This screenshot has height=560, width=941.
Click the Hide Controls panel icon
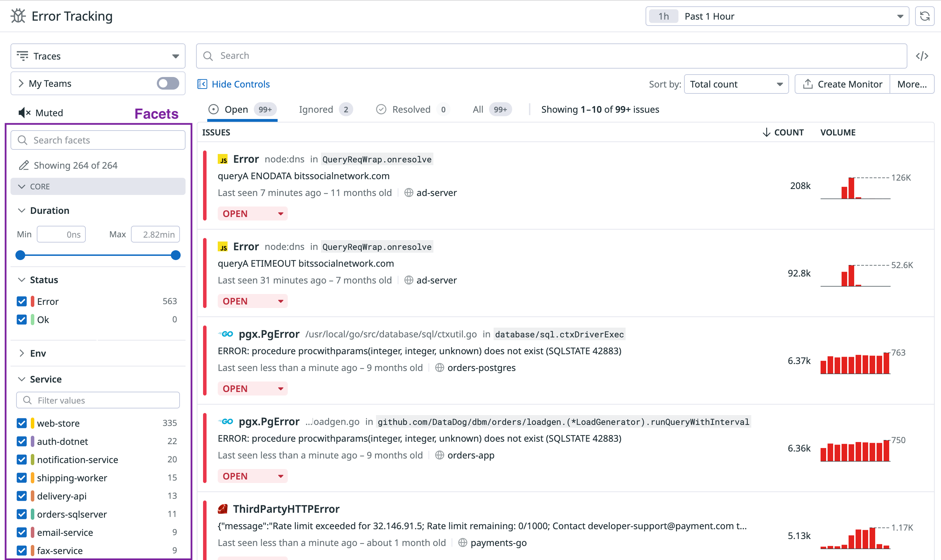202,84
